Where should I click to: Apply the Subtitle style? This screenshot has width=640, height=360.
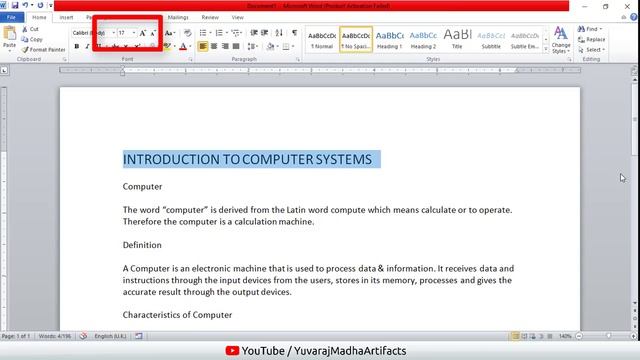coord(491,40)
